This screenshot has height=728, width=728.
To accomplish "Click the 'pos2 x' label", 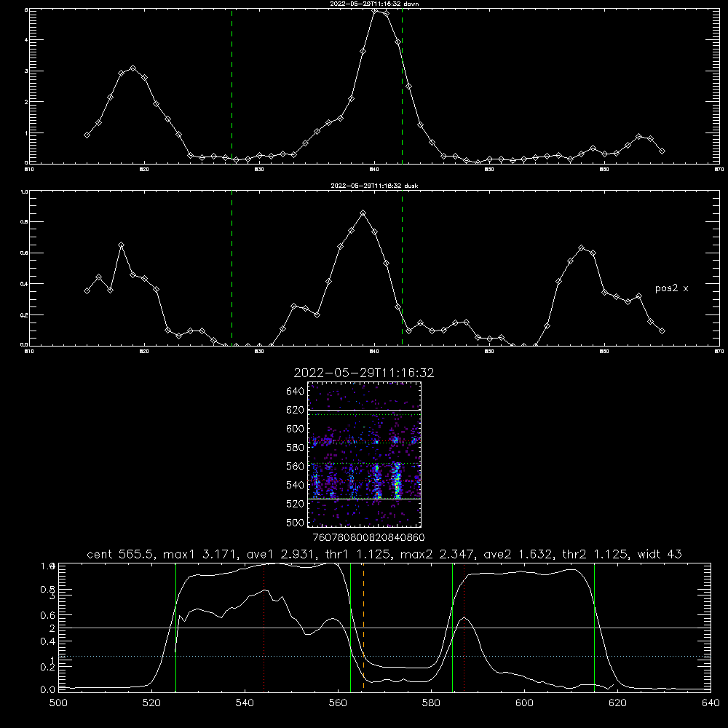I will point(671,288).
